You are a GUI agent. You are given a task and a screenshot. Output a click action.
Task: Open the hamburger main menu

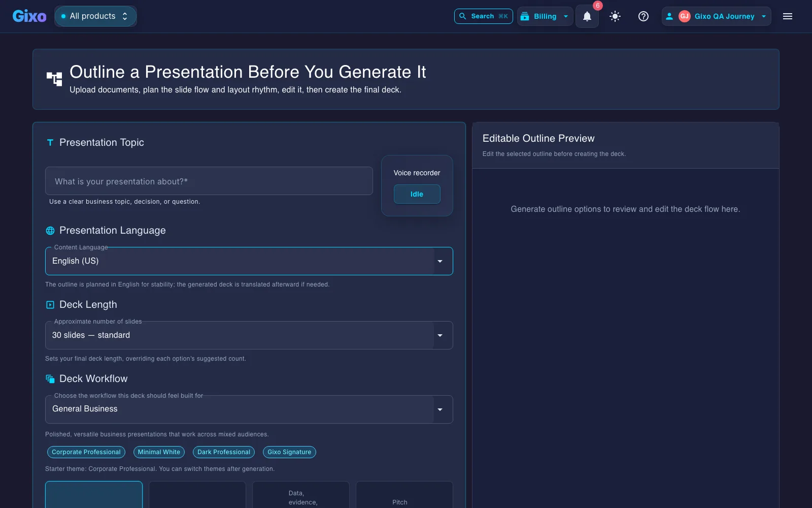(788, 16)
